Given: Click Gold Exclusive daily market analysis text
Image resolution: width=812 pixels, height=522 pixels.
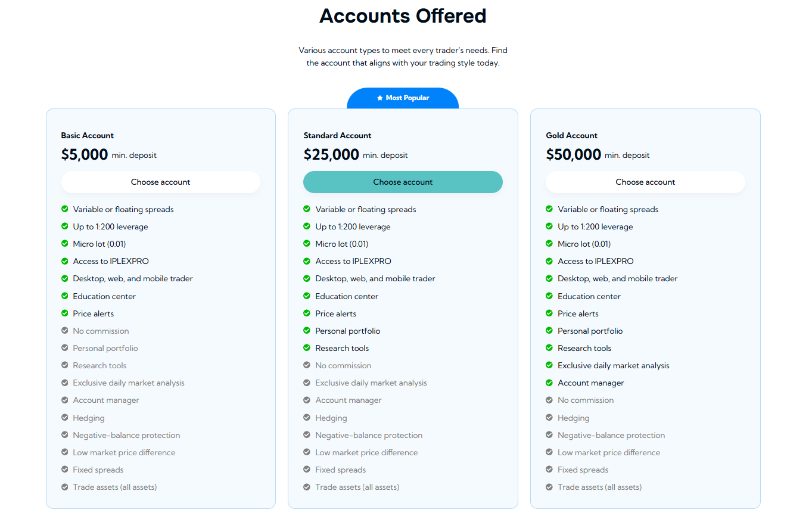Looking at the screenshot, I should click(x=613, y=365).
